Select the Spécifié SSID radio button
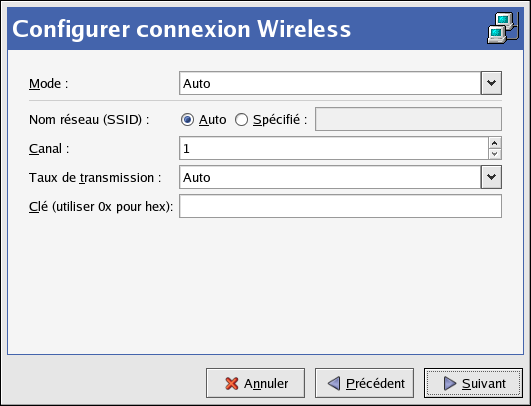The height and width of the screenshot is (406, 531). 241,120
